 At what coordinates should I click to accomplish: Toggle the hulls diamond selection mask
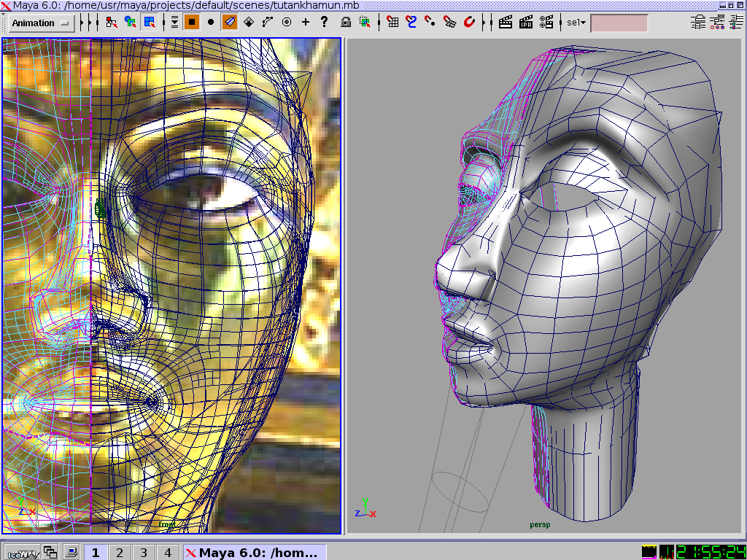pyautogui.click(x=249, y=22)
